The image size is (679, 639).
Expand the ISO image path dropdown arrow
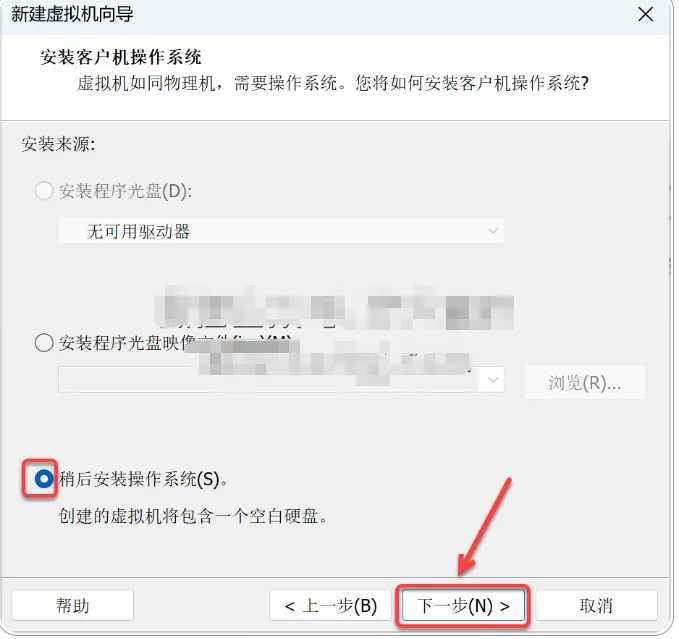click(493, 380)
